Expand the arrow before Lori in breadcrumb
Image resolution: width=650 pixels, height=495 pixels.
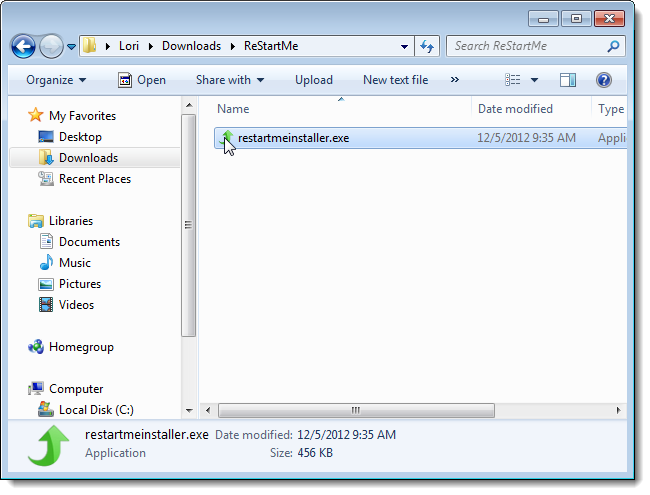click(x=108, y=46)
